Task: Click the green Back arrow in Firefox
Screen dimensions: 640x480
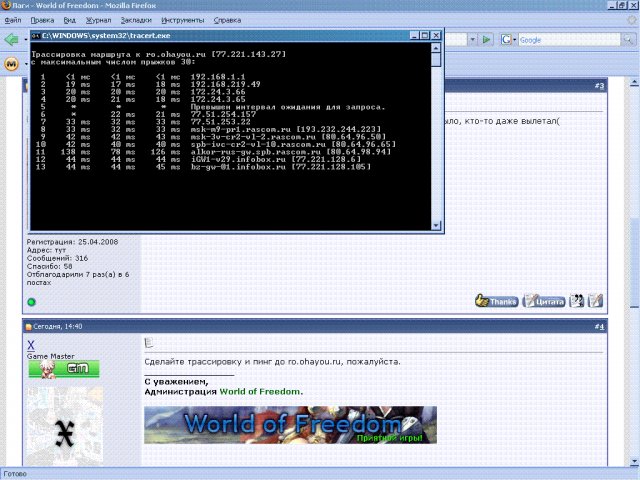Action: [11, 40]
